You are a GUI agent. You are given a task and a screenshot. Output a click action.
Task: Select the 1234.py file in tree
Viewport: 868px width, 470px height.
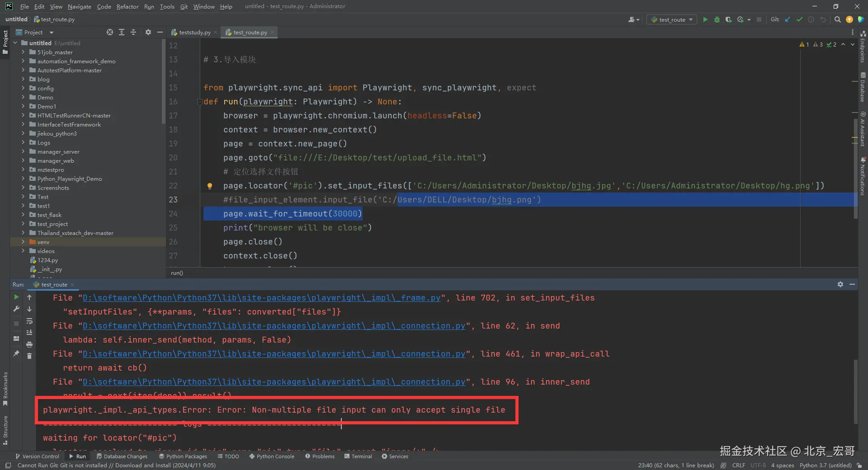pyautogui.click(x=47, y=260)
